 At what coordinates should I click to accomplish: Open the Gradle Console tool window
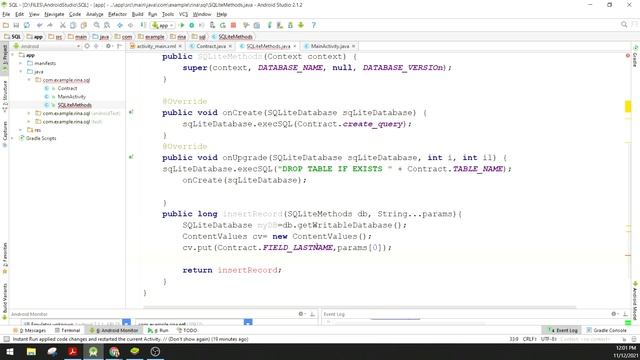coord(607,330)
